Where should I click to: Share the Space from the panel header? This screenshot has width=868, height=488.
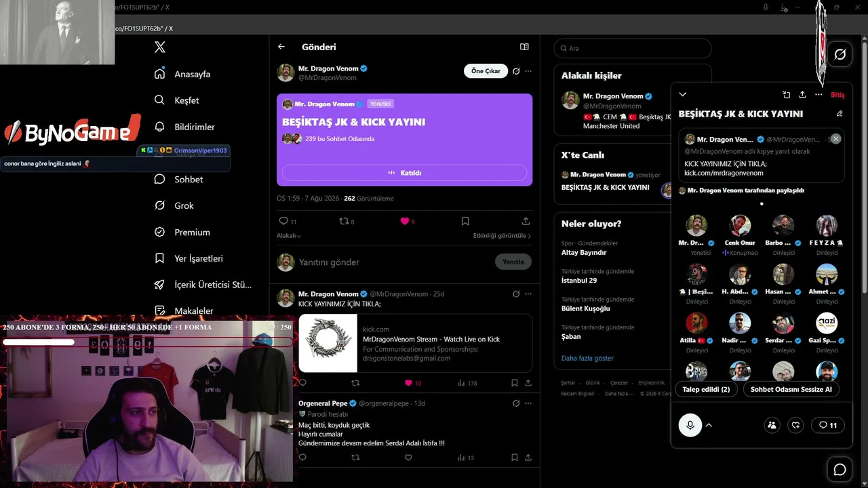click(802, 95)
